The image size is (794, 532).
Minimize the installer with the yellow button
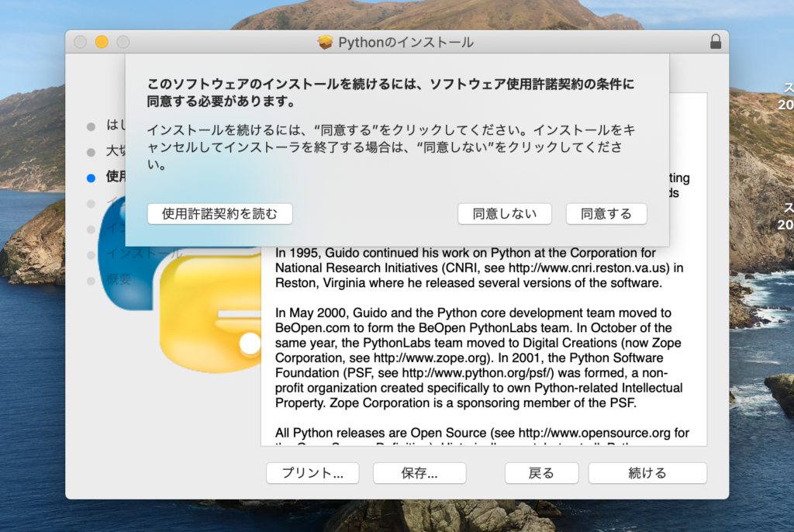tap(102, 42)
